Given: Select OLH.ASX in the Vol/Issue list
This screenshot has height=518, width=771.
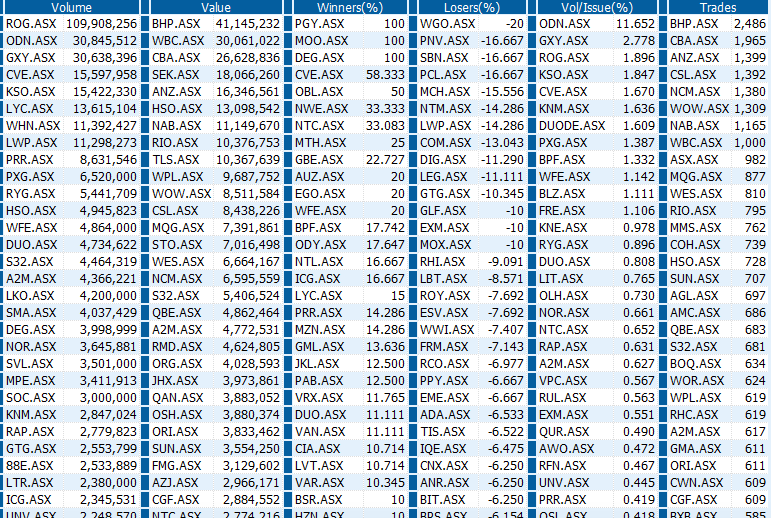Looking at the screenshot, I should coord(563,296).
